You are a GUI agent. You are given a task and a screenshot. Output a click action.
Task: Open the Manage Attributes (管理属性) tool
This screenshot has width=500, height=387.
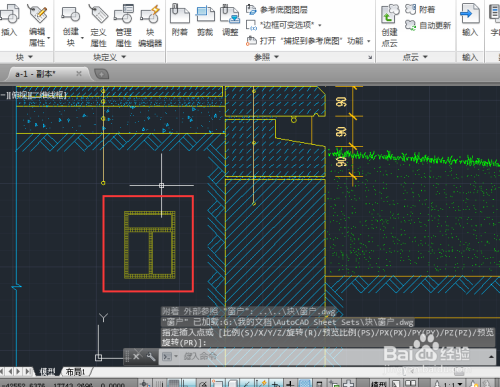point(124,14)
